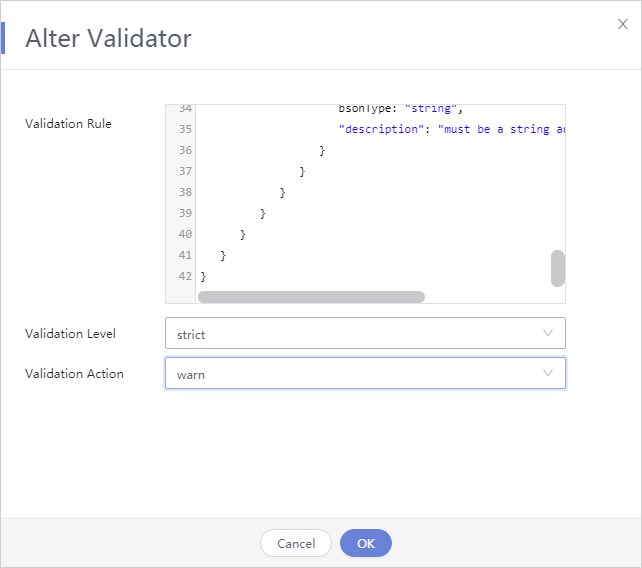Image resolution: width=642 pixels, height=568 pixels.
Task: Place cursor on bsonType "string" value
Action: click(431, 109)
